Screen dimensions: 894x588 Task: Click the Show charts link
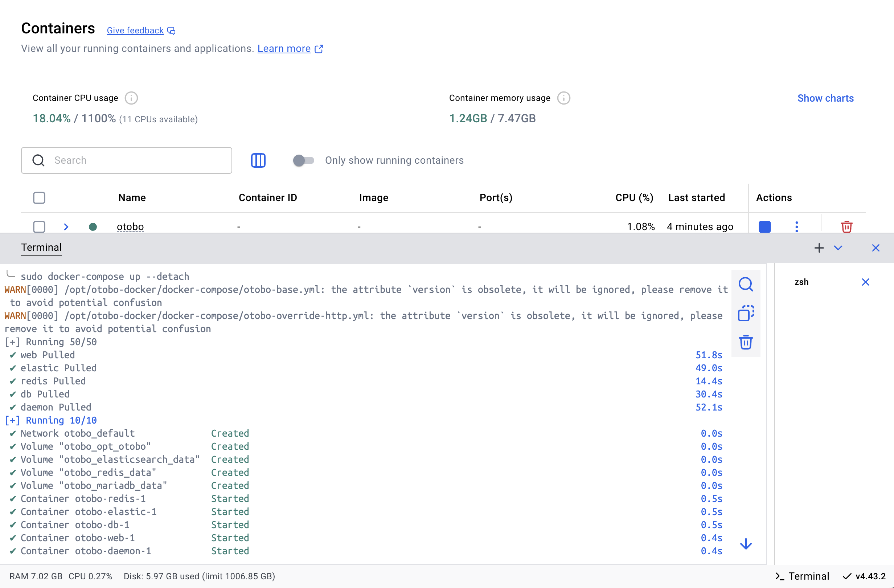click(x=825, y=98)
